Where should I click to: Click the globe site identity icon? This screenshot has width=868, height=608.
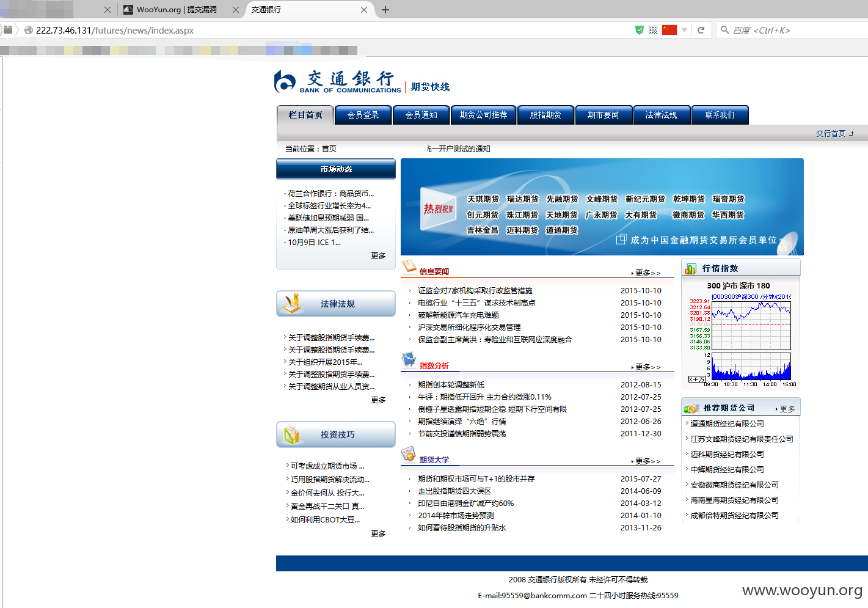click(x=28, y=30)
